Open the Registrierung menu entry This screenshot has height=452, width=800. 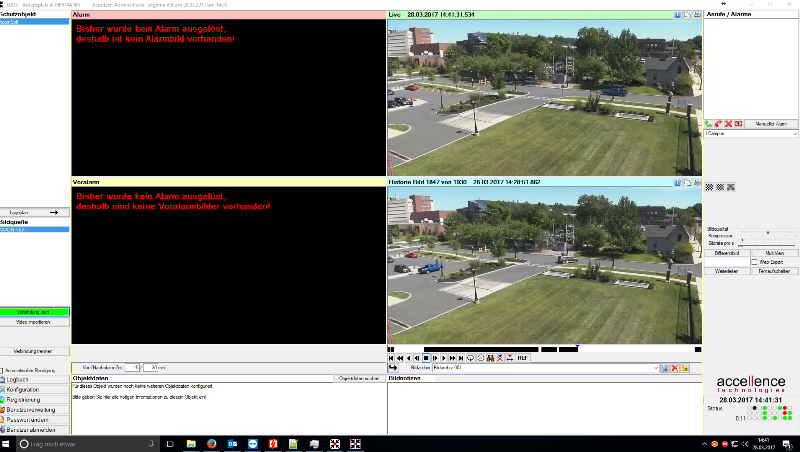(34, 399)
